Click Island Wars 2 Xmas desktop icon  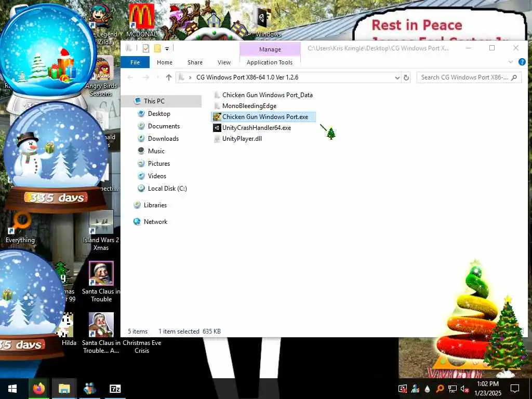pos(101,231)
